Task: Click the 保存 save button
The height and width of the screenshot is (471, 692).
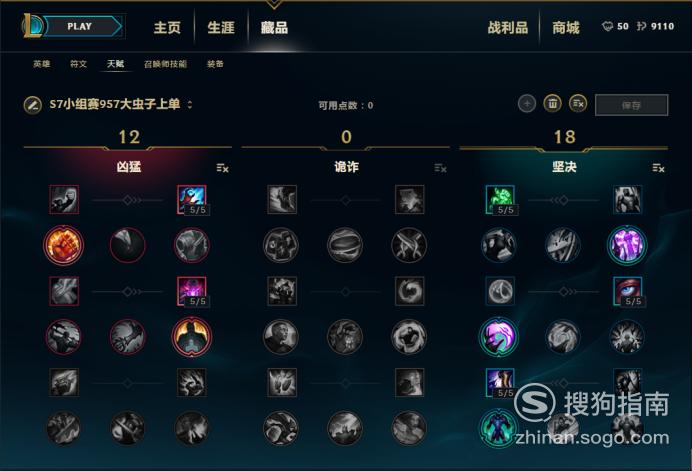Action: (x=631, y=105)
